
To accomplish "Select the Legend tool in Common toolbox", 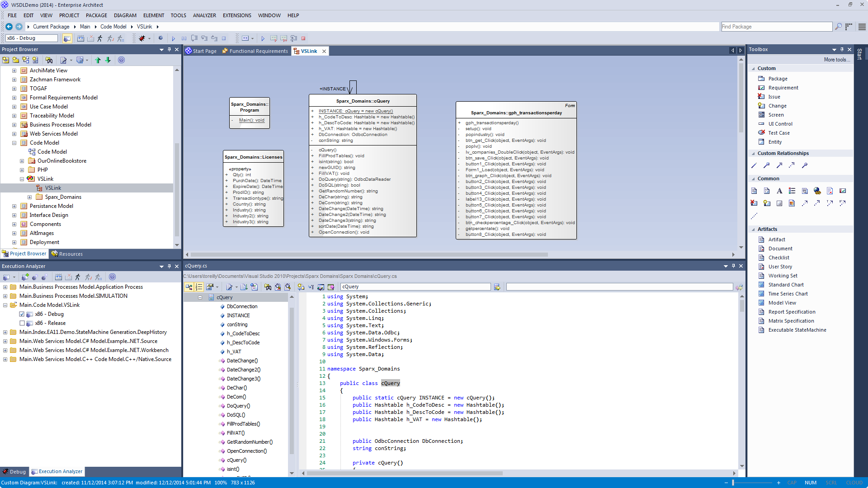I will point(792,191).
